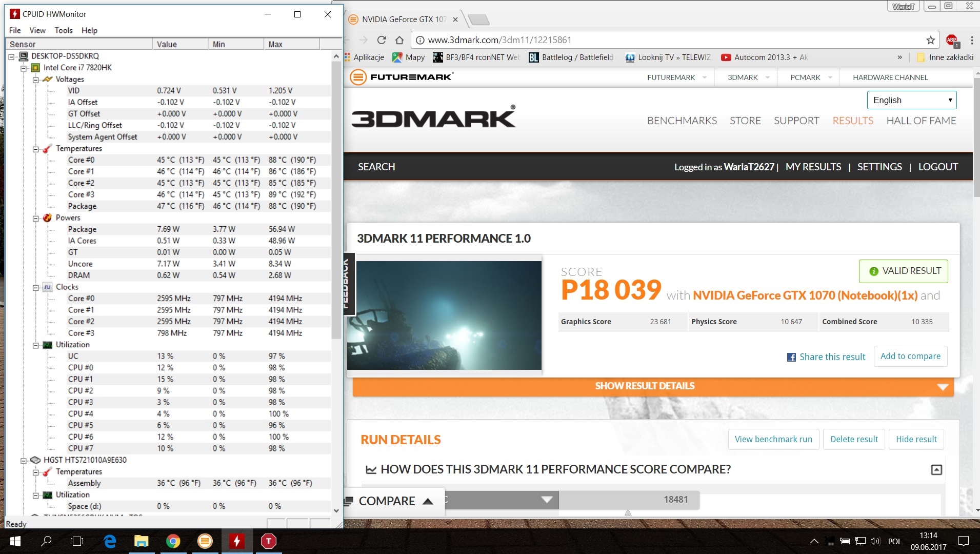This screenshot has height=554, width=980.
Task: Collapse the DESKTOP-DS5DKRQ tree node
Action: pos(11,56)
